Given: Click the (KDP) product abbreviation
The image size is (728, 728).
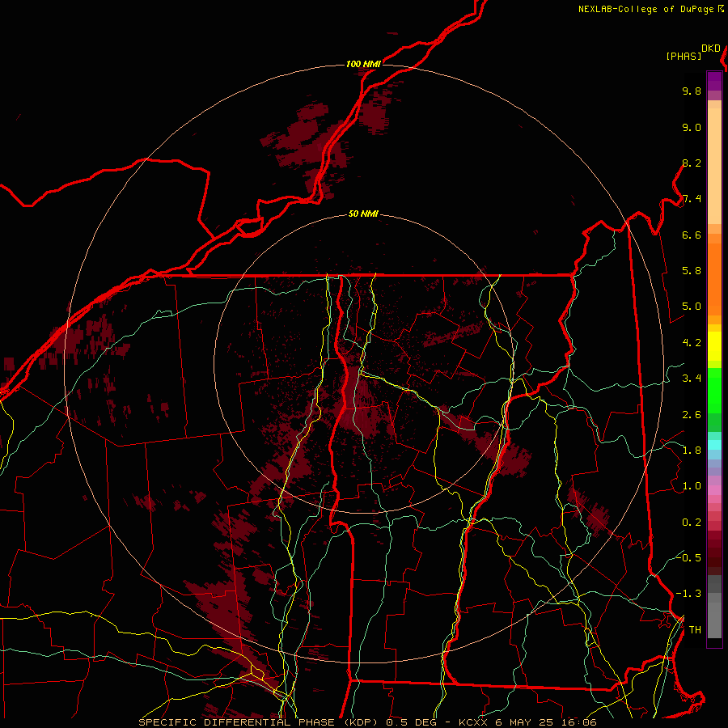Looking at the screenshot, I should pyautogui.click(x=360, y=722).
